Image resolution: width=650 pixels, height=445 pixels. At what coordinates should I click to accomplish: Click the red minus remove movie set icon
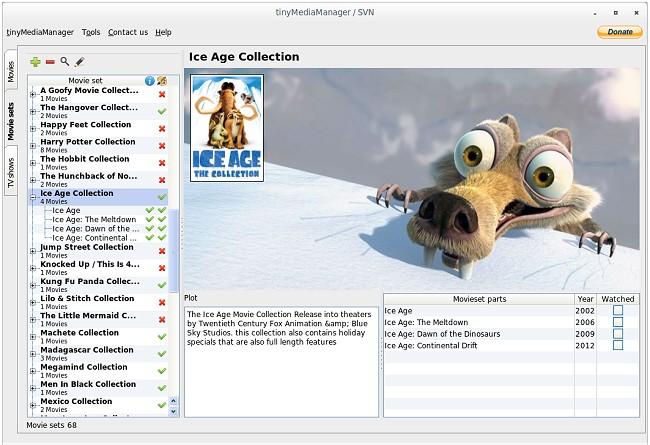(50, 62)
